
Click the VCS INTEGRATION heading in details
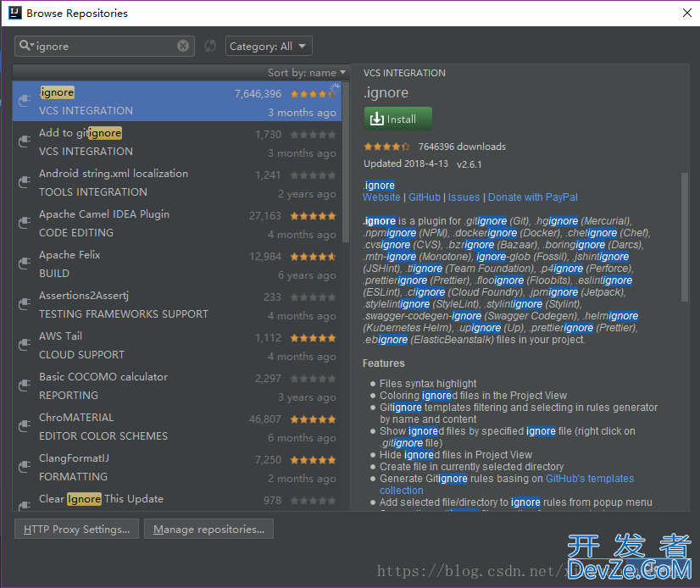click(x=404, y=73)
